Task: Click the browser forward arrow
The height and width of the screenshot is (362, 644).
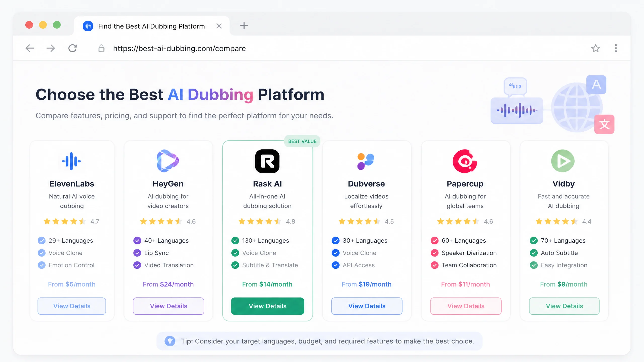Action: [51, 48]
